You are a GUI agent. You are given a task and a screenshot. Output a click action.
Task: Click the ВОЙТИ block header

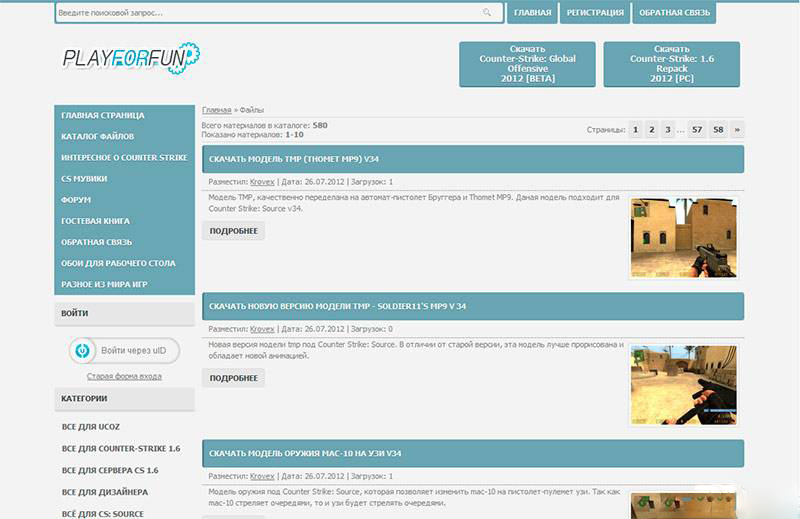pos(124,313)
